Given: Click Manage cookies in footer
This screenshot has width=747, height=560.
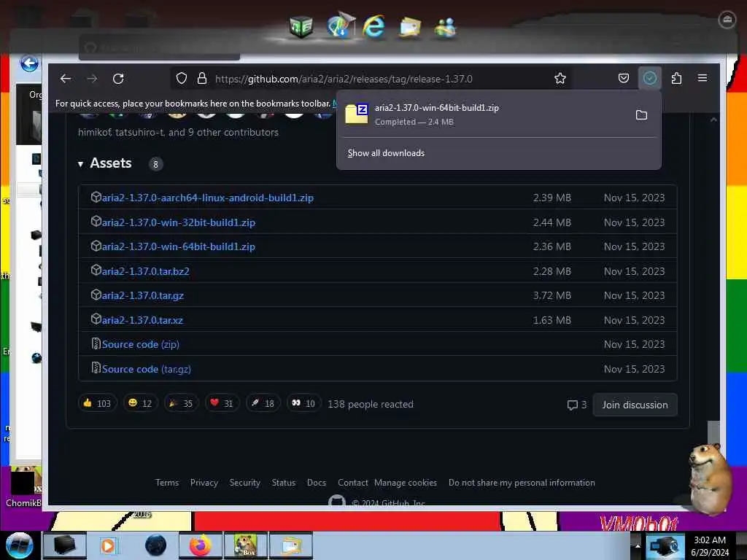Looking at the screenshot, I should 406,483.
